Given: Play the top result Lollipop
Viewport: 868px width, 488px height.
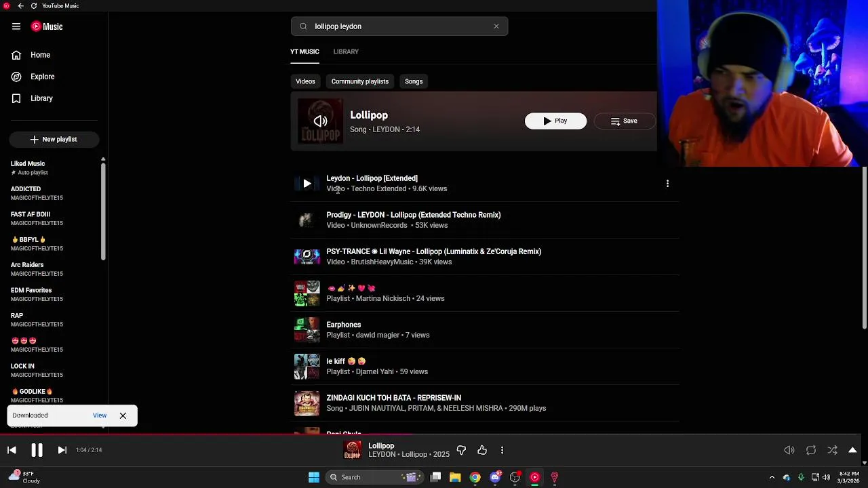Looking at the screenshot, I should pos(555,121).
